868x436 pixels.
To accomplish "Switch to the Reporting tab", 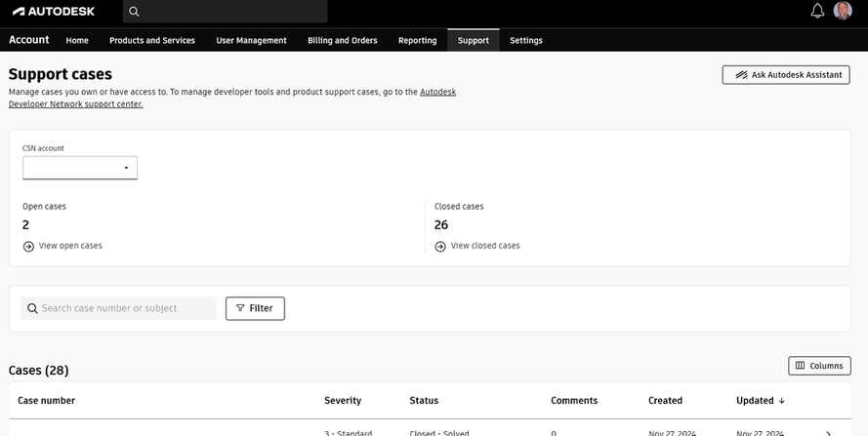I will 417,40.
